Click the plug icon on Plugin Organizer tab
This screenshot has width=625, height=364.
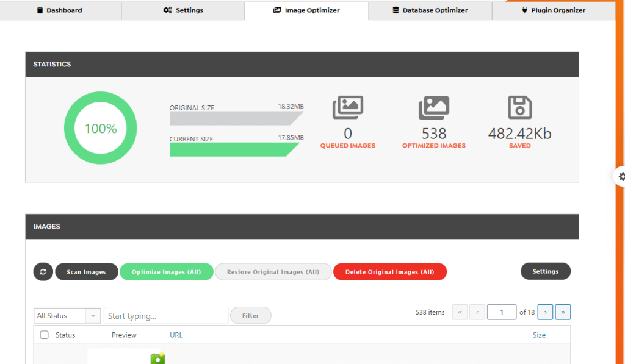tap(524, 10)
